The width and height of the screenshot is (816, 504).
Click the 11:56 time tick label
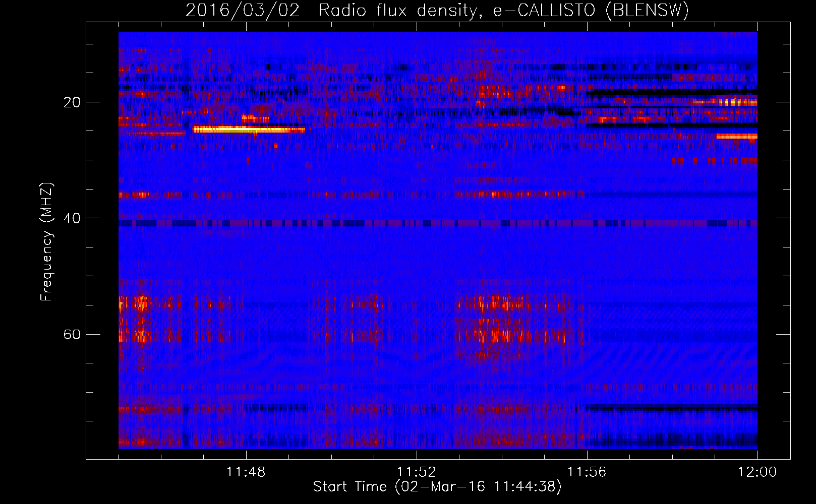[587, 472]
